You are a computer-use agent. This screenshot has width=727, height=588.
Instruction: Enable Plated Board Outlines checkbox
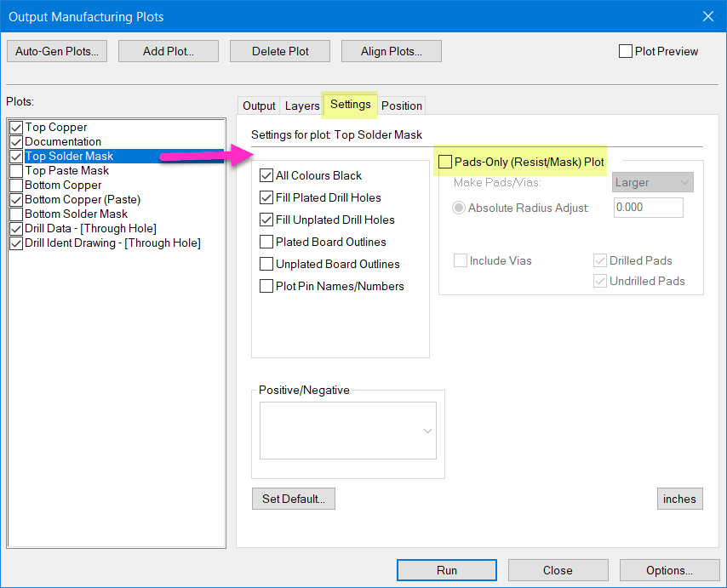click(266, 242)
